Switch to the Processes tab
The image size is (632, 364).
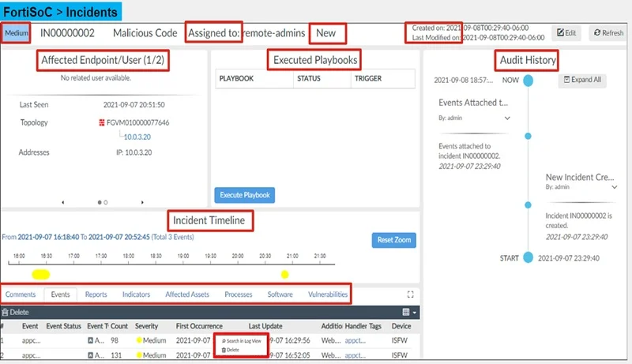pos(239,295)
